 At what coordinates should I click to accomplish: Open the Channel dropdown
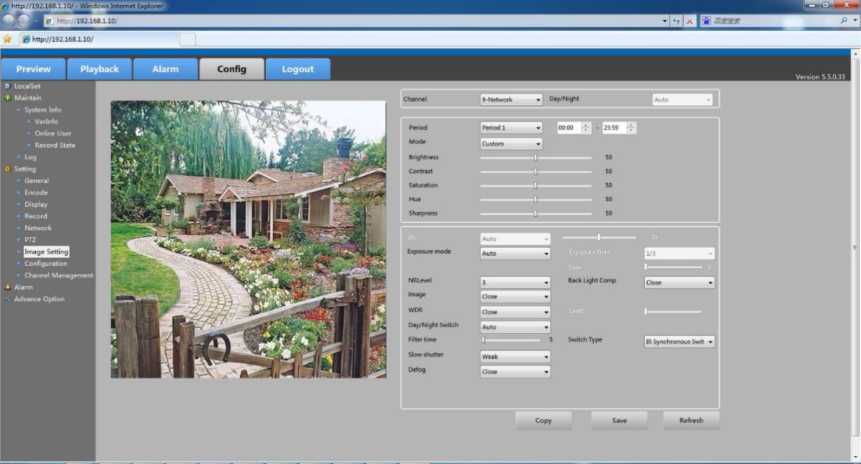pos(510,100)
